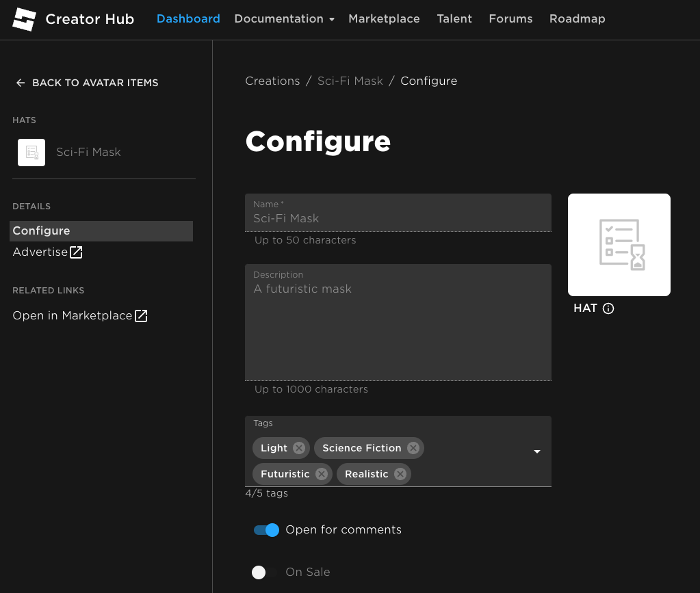The width and height of the screenshot is (700, 593).
Task: Expand the Tags dropdown arrow
Action: pos(537,452)
